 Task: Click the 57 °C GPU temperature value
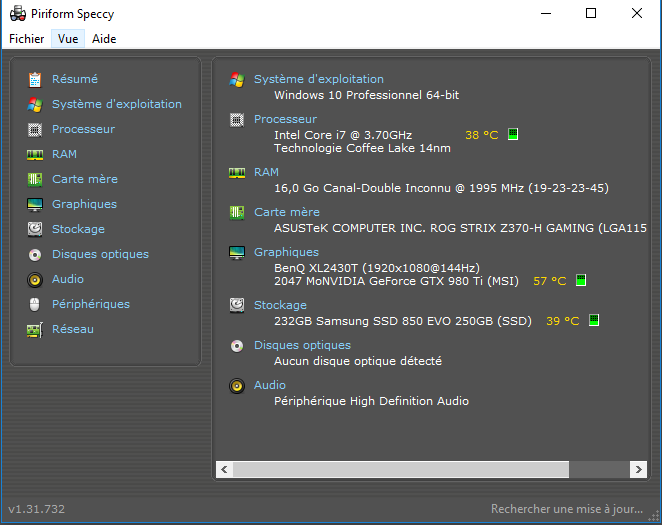coord(549,281)
